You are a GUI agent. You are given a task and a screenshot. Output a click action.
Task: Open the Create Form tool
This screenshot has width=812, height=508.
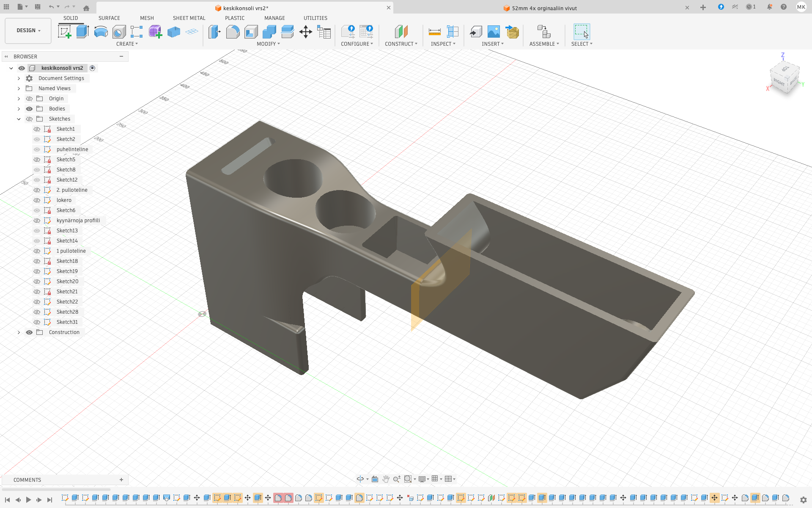(155, 32)
